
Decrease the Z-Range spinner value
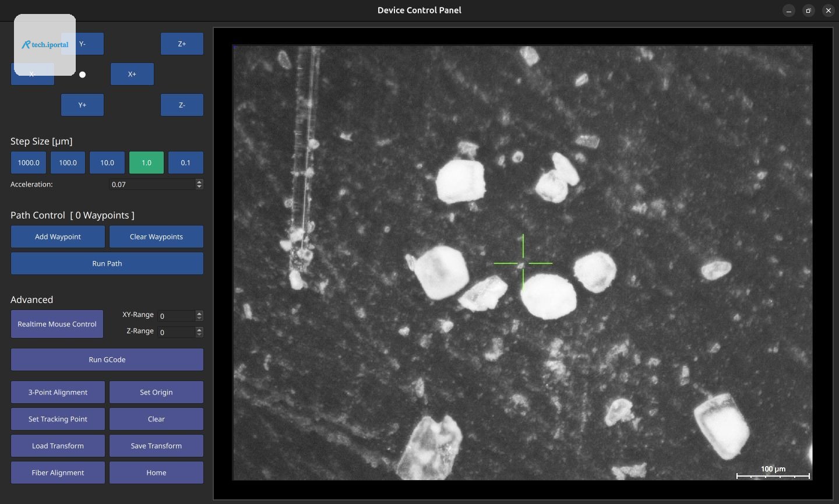pos(199,334)
